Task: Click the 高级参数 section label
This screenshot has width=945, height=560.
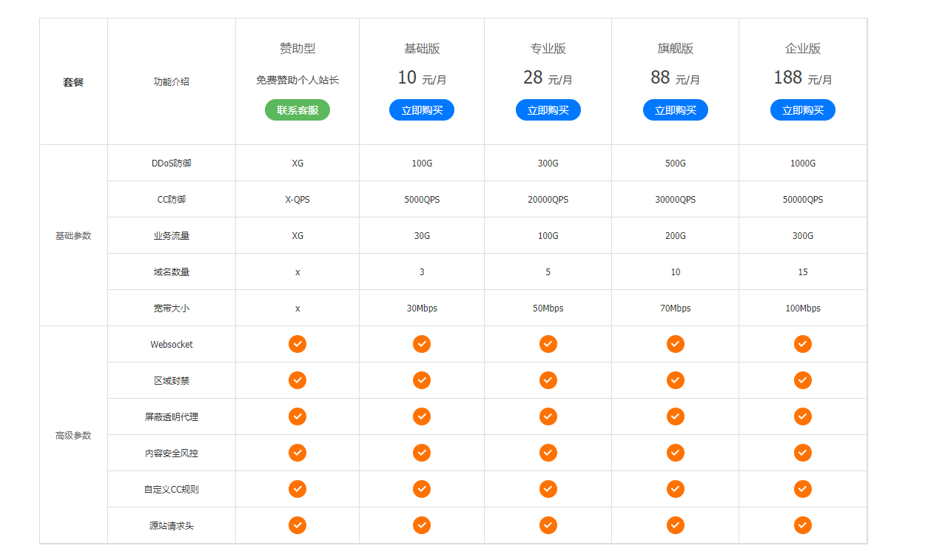Action: click(73, 436)
